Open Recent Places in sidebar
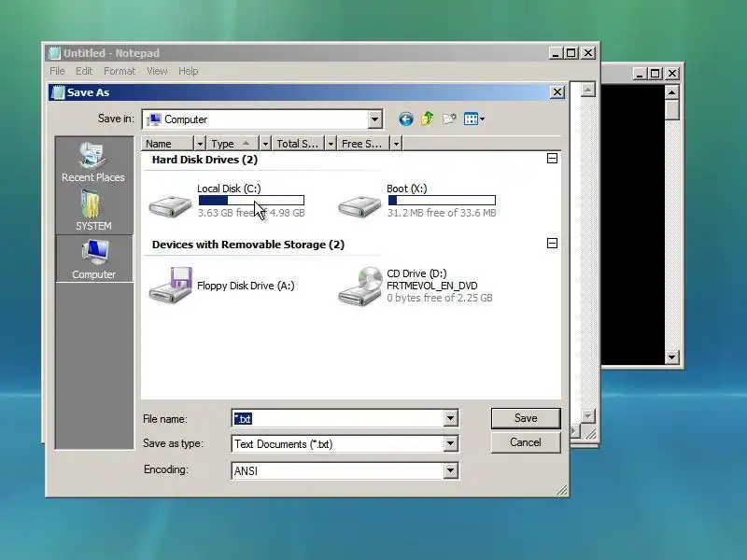Viewport: 747px width, 560px height. click(x=93, y=162)
